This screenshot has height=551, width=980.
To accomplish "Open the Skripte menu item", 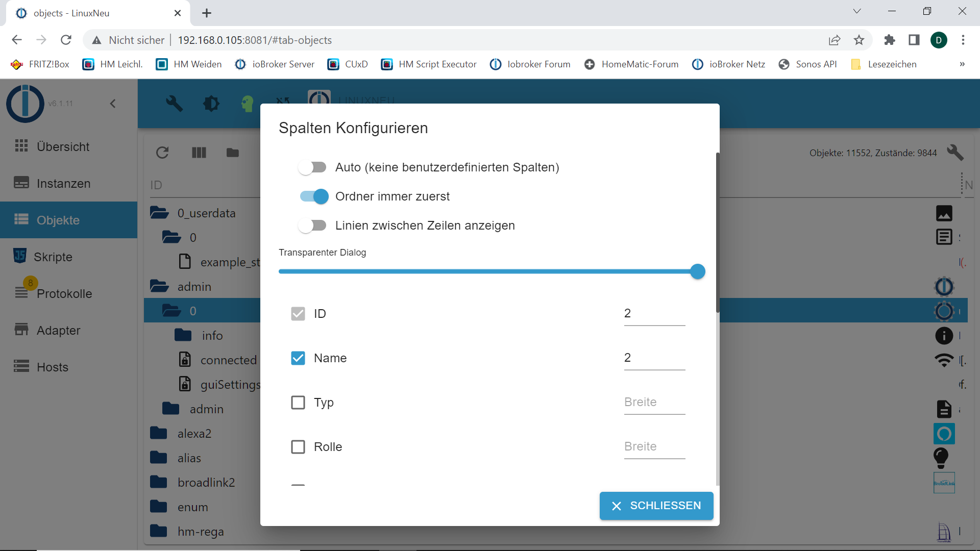I will point(53,257).
